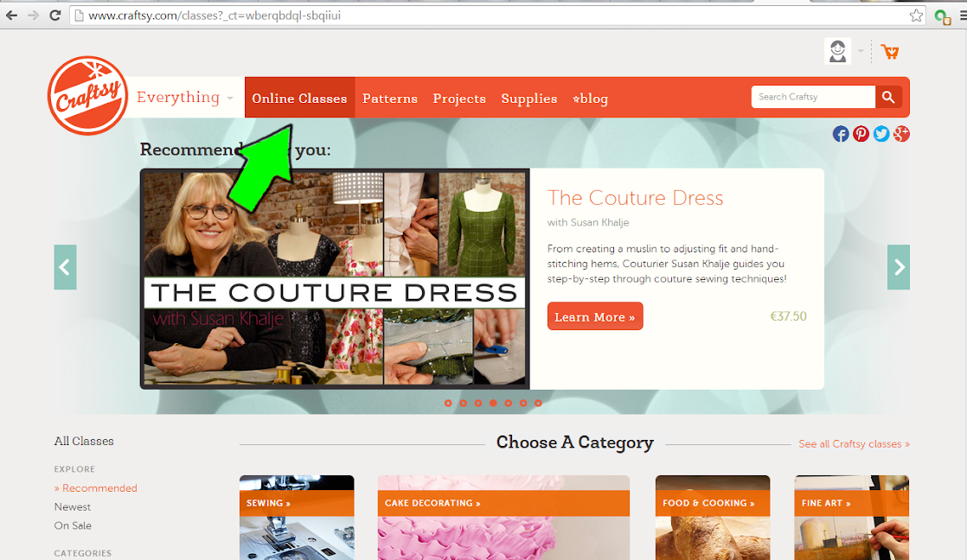Select the third carousel dot

[x=478, y=403]
